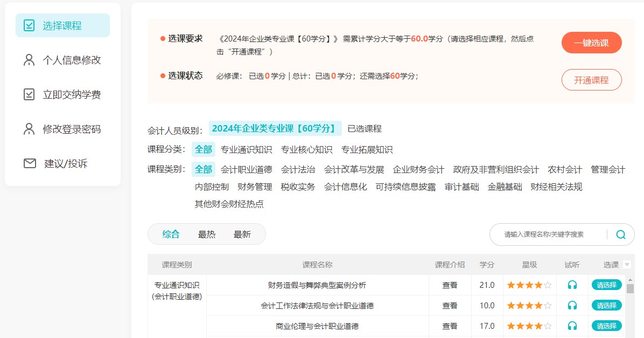
Task: Filter courses by 会计职业道德
Action: pos(247,169)
